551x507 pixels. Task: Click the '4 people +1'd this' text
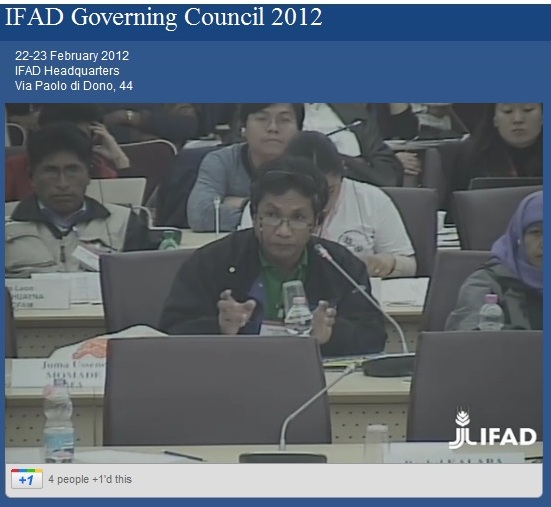(90, 479)
